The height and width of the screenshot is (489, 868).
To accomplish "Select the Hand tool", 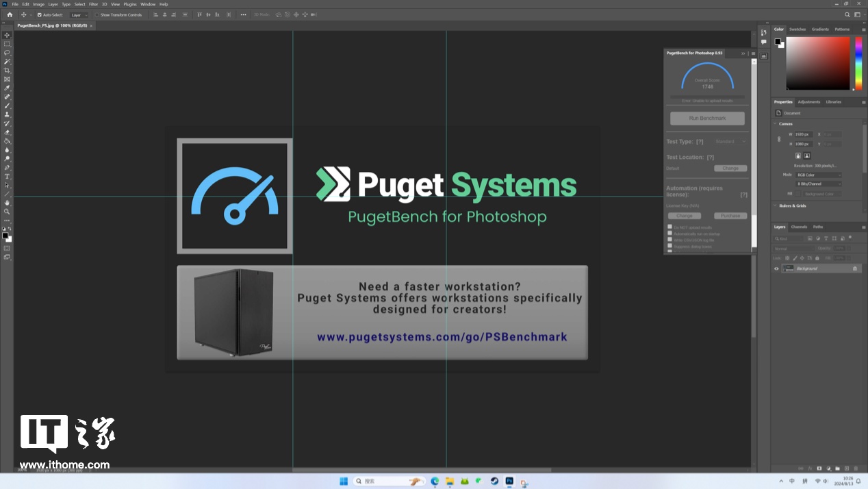I will coord(8,203).
